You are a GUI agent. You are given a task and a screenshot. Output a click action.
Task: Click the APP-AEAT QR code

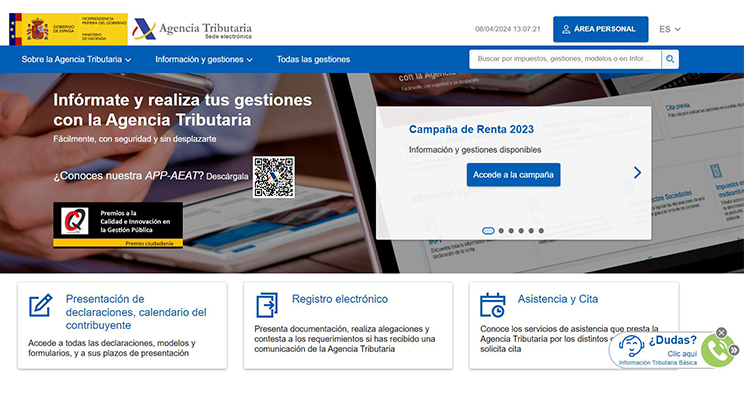click(x=274, y=177)
